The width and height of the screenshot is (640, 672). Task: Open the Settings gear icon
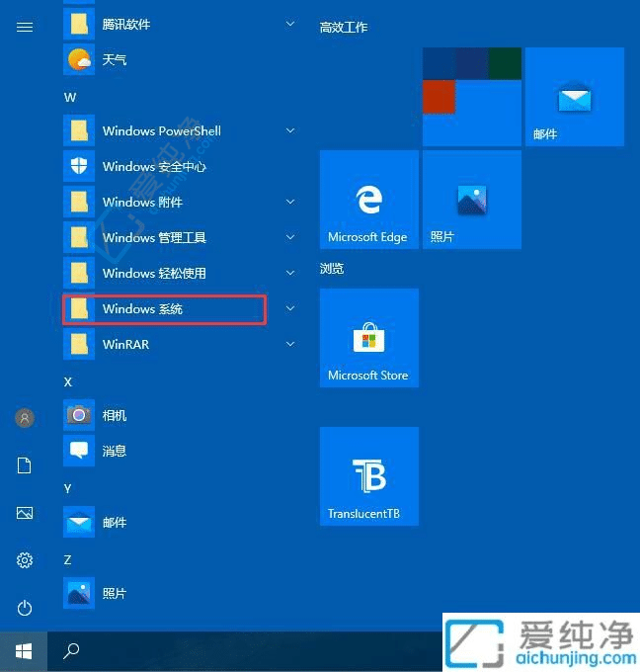tap(25, 560)
